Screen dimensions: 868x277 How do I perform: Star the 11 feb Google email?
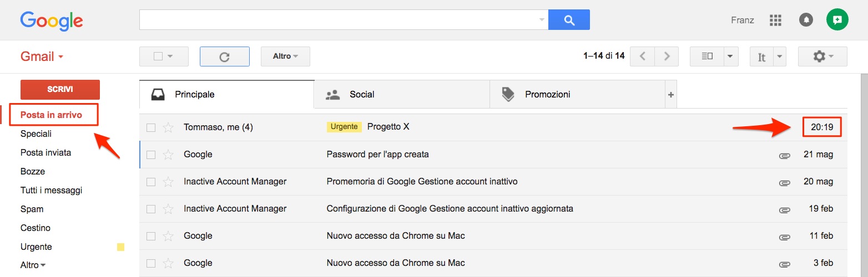(x=168, y=236)
